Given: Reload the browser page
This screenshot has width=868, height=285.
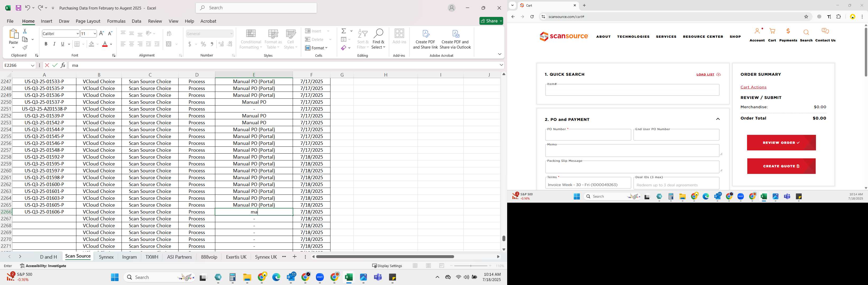Looking at the screenshot, I should [x=532, y=16].
